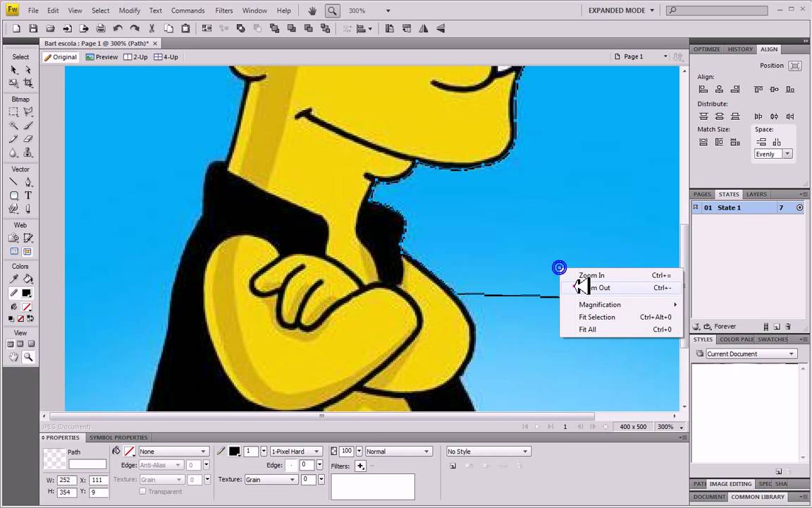This screenshot has width=812, height=508.
Task: Open the Expanded Mode workspace dropdown
Action: (x=622, y=11)
